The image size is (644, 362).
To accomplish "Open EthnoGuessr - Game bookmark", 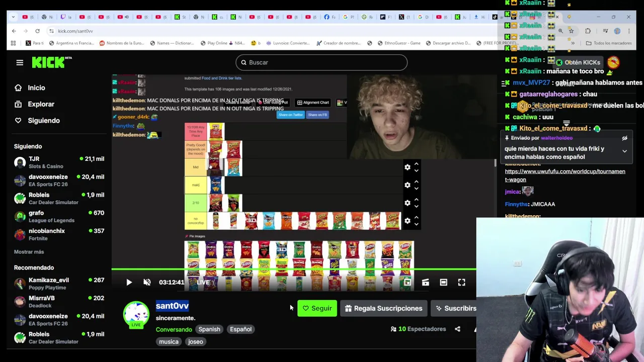I will click(x=398, y=43).
